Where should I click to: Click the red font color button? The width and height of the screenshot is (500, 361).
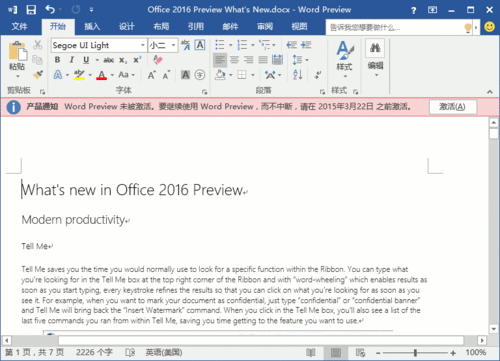pos(102,75)
